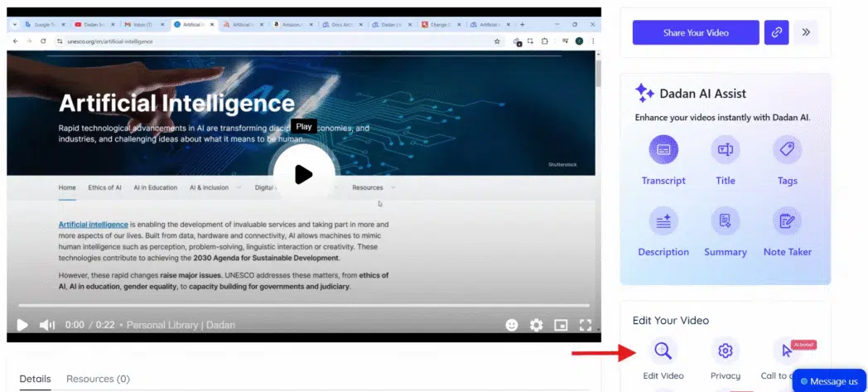Viewport: 868px width, 392px height.
Task: Click the Share Your Video button
Action: (696, 32)
